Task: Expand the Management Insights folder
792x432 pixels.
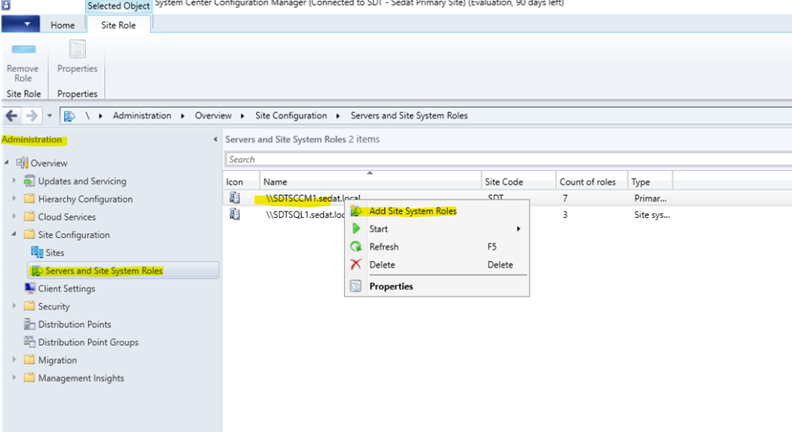Action: click(x=14, y=377)
